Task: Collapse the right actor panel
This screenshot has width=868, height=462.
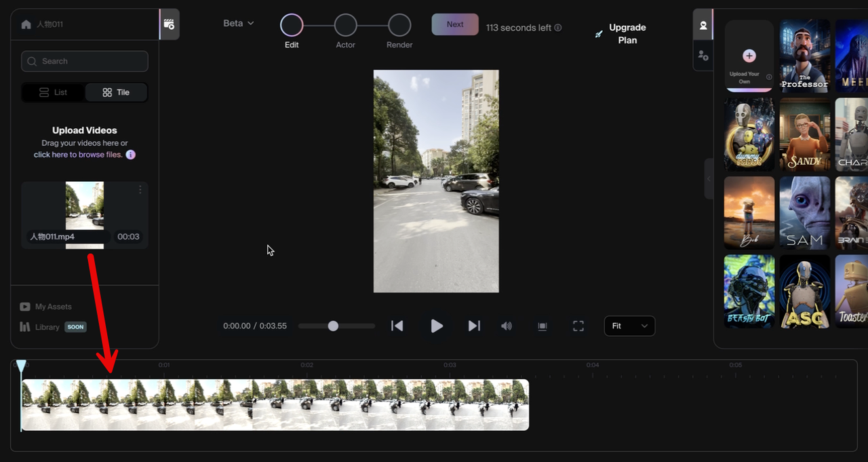Action: [x=709, y=179]
